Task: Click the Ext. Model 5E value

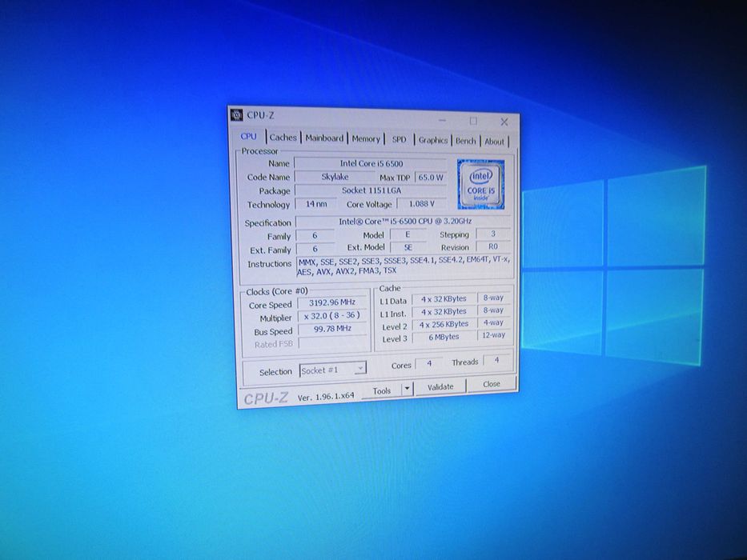Action: [x=408, y=248]
